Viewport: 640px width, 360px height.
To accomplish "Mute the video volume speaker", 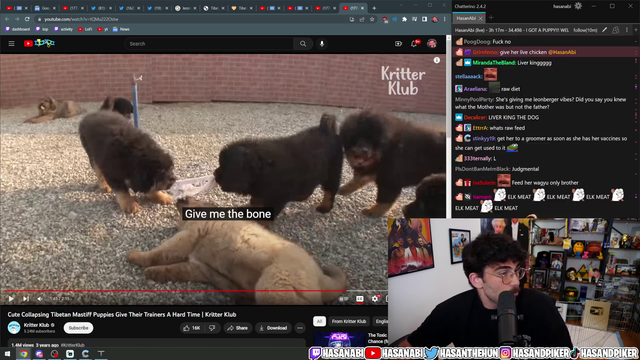I will (x=40, y=299).
